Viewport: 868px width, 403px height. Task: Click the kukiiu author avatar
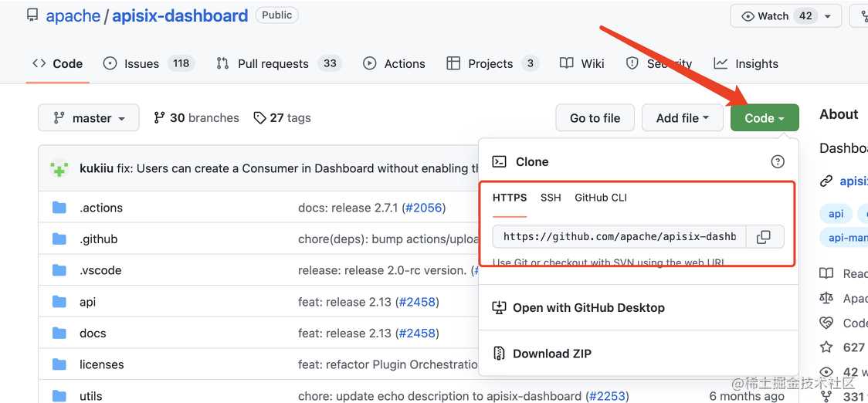point(59,168)
